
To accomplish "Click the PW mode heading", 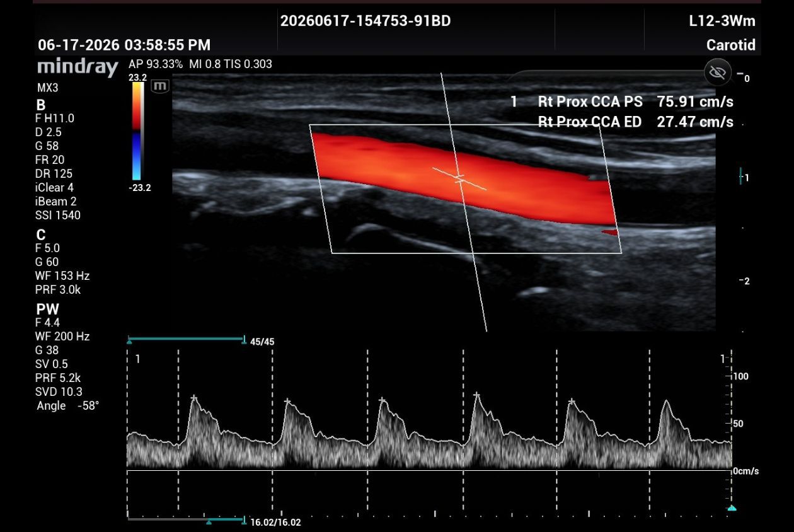I will click(x=47, y=309).
